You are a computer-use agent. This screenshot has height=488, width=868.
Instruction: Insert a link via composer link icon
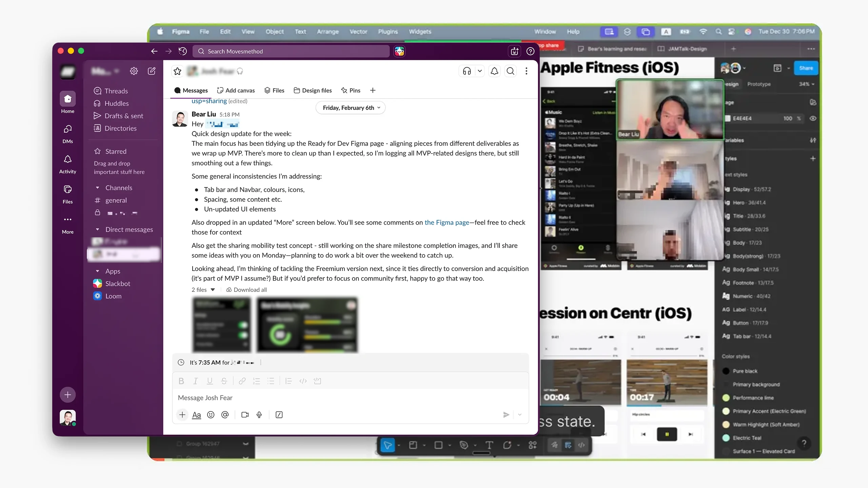point(242,381)
